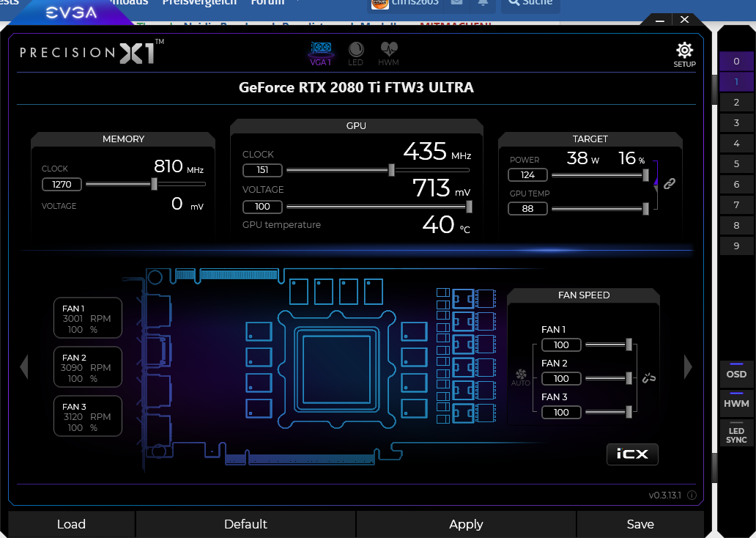Click the GPU temp target slider handle
This screenshot has width=756, height=538.
click(x=645, y=208)
